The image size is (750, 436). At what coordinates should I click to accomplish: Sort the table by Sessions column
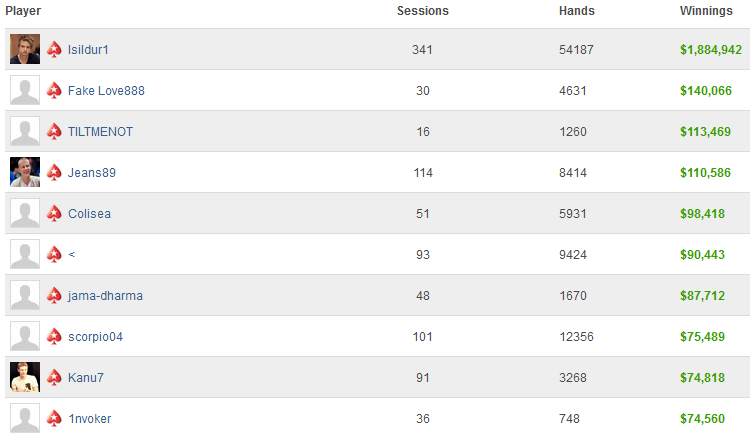pyautogui.click(x=423, y=11)
